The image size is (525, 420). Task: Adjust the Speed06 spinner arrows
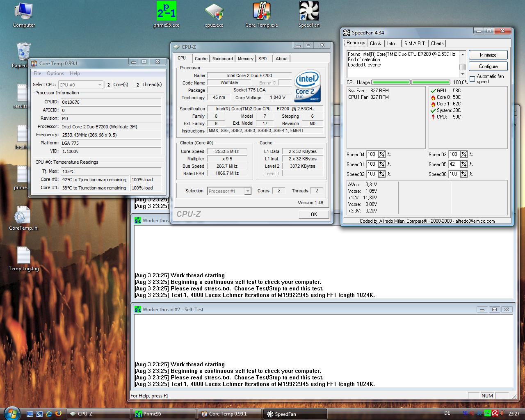(x=464, y=174)
